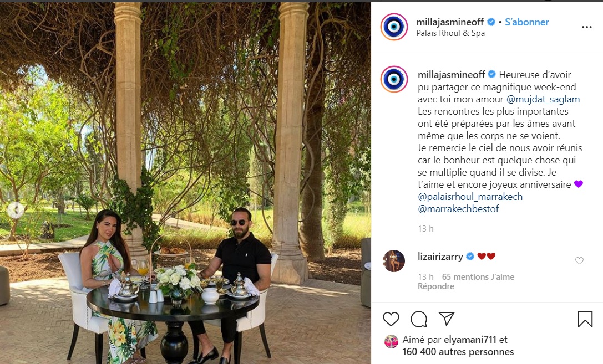603x364 pixels.
Task: Show the 160 400 autres personnes likes
Action: tap(458, 352)
